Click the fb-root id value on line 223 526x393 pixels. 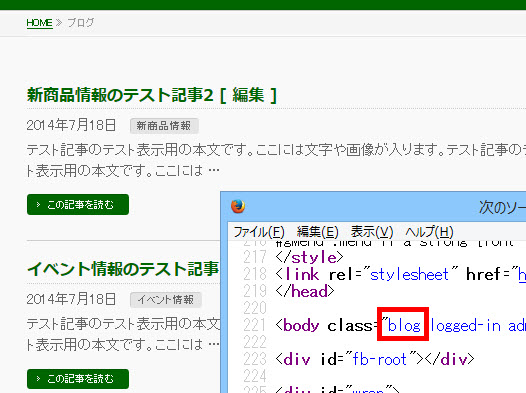379,359
